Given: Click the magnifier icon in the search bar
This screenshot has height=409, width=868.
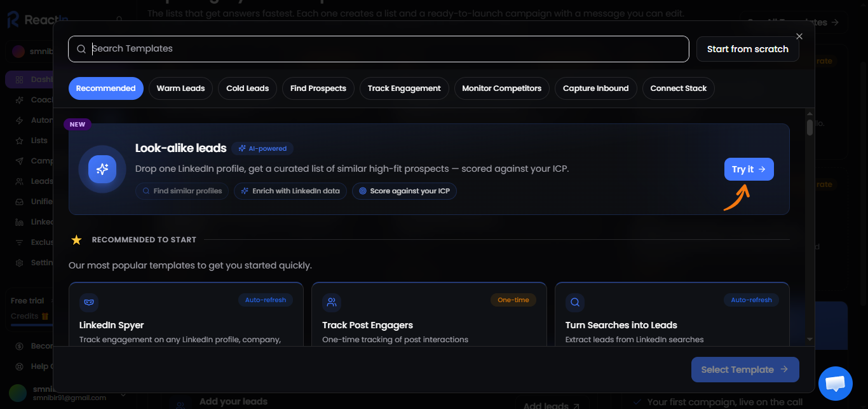Looking at the screenshot, I should pos(81,49).
